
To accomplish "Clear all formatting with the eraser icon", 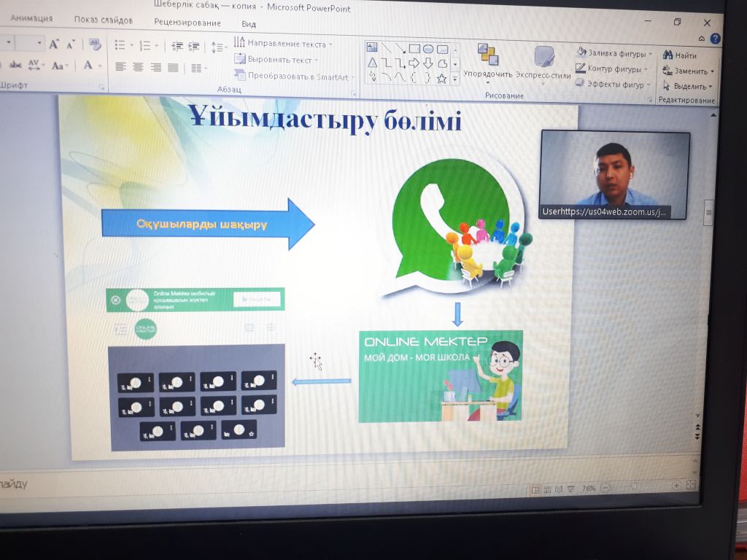I will coord(95,44).
